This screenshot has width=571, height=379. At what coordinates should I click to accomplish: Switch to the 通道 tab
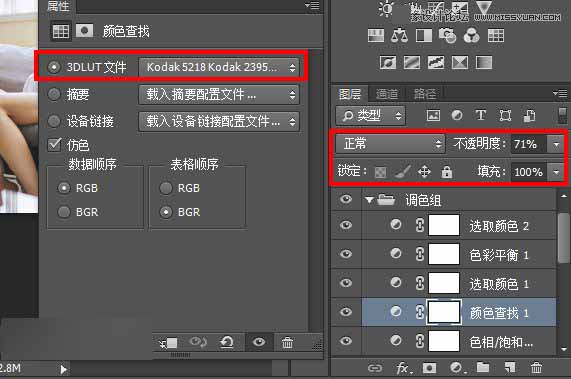tap(387, 94)
